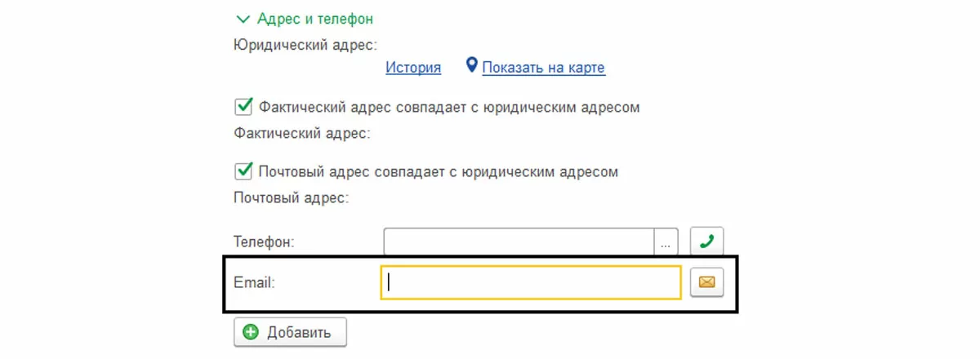The image size is (980, 359).
Task: Click into the Email input field
Action: tap(531, 282)
